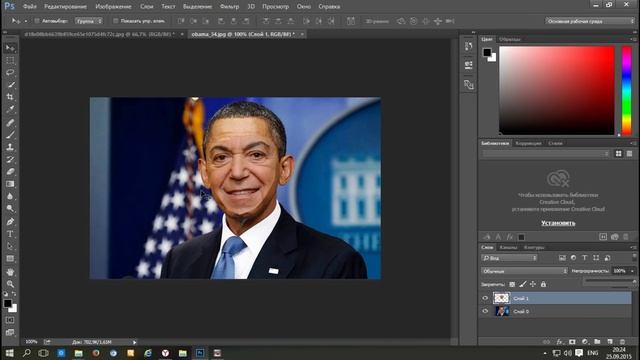
Task: Create new adjustment layer icon
Action: pyautogui.click(x=585, y=342)
